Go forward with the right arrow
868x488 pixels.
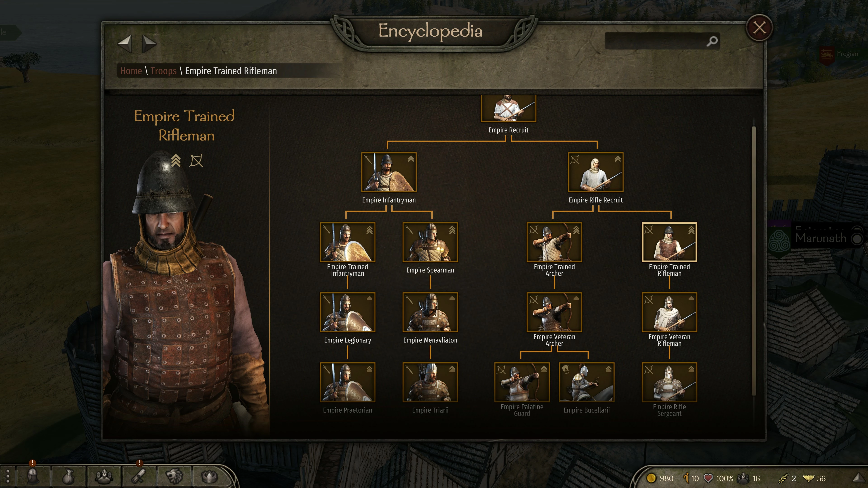pos(149,43)
